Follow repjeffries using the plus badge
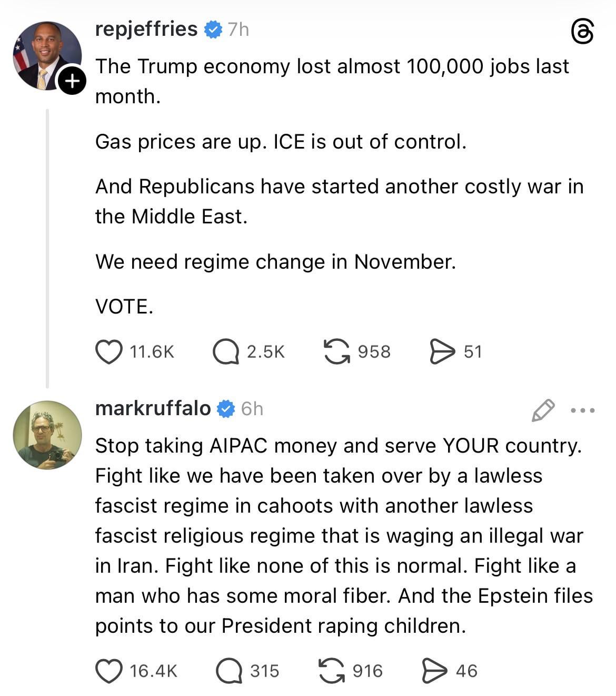Image resolution: width=616 pixels, height=696 pixels. pos(72,81)
